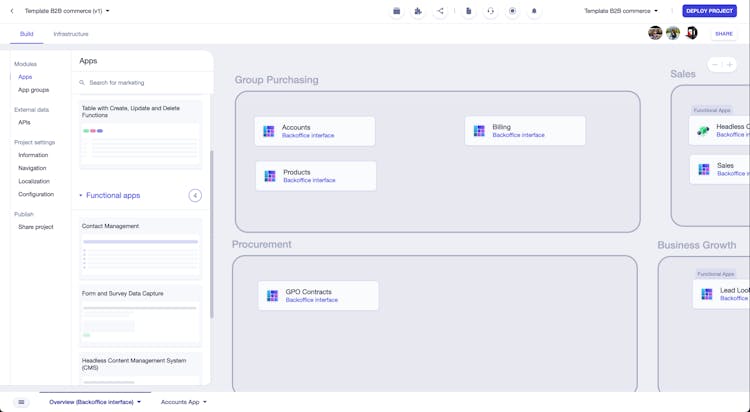Click the zoom-out minus button on canvas
Viewport: 750px width, 412px height.
716,65
